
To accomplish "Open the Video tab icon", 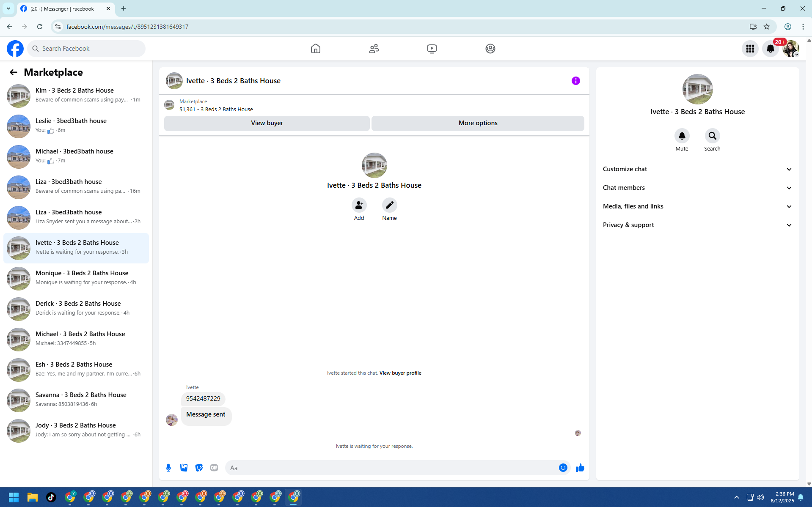I will point(432,49).
